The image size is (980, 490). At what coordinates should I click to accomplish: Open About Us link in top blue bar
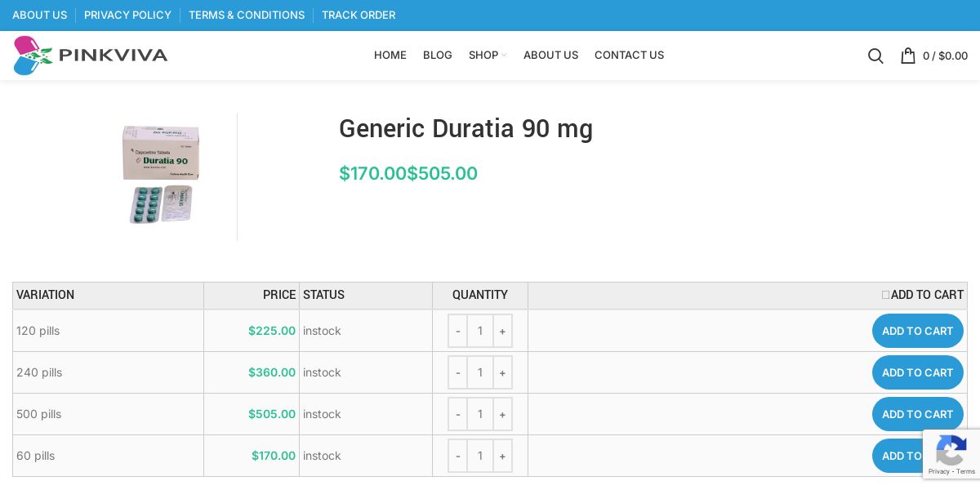click(x=40, y=15)
